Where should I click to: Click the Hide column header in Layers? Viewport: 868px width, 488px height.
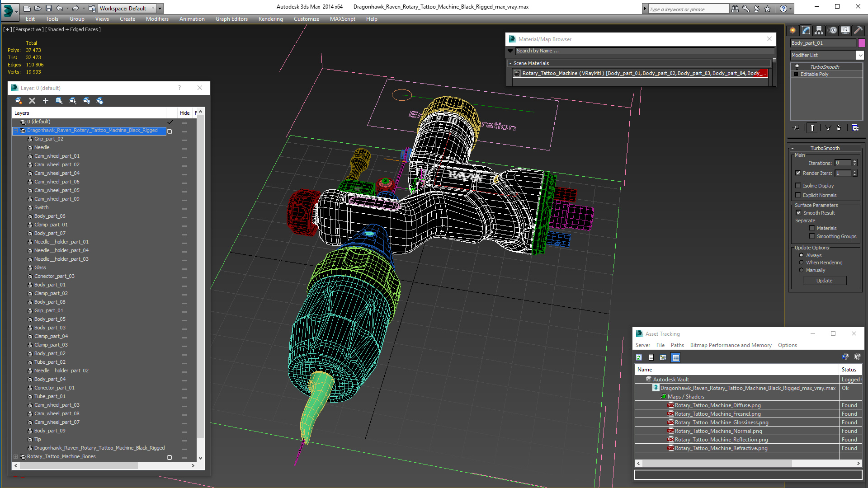point(184,113)
